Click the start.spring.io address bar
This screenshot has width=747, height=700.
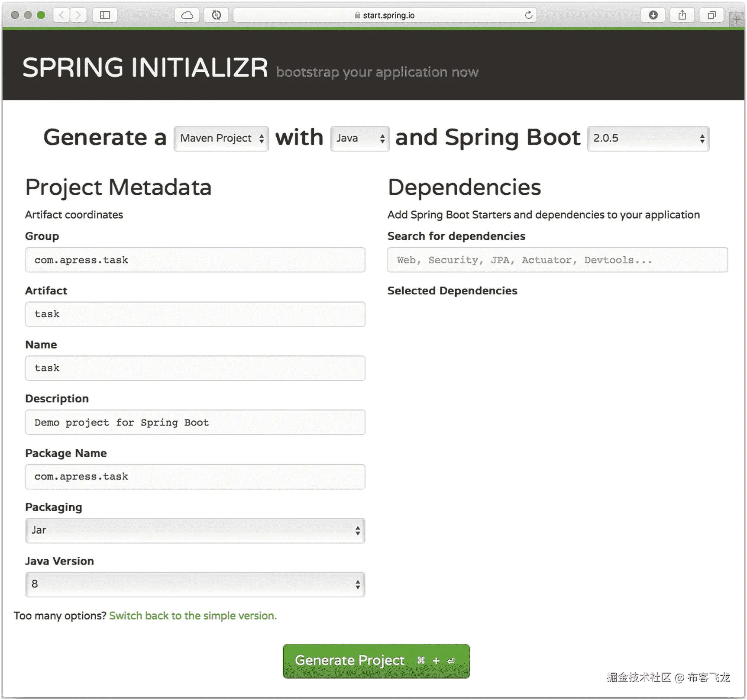pyautogui.click(x=385, y=15)
